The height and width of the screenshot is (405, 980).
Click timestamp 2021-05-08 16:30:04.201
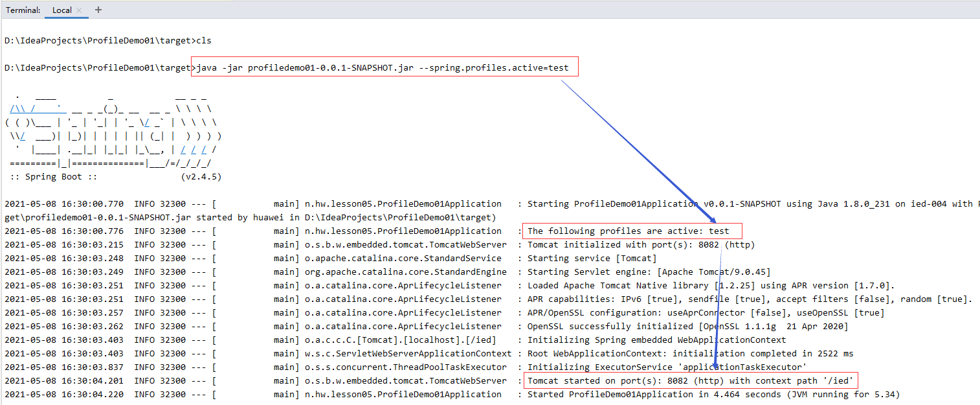tap(64, 380)
